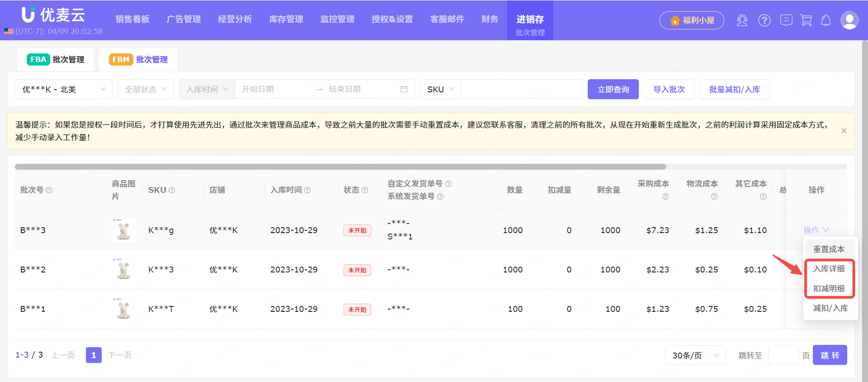
Task: Open the shopping cart icon
Action: point(806,20)
